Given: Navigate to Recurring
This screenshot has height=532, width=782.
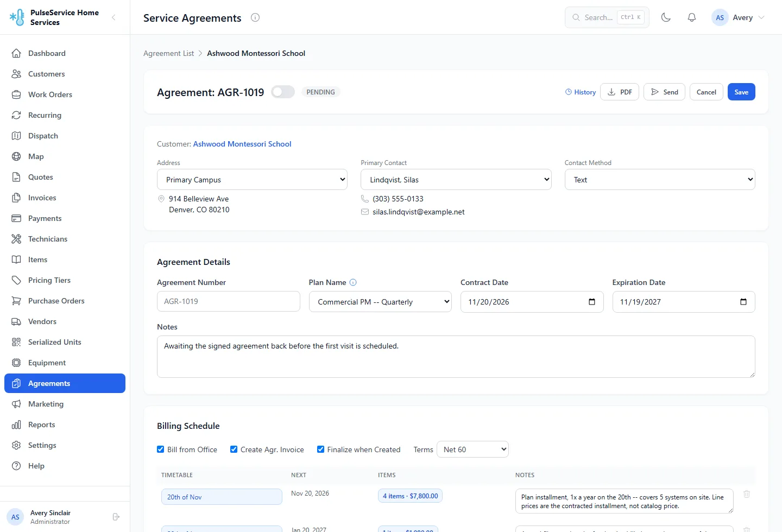Looking at the screenshot, I should click(65, 115).
